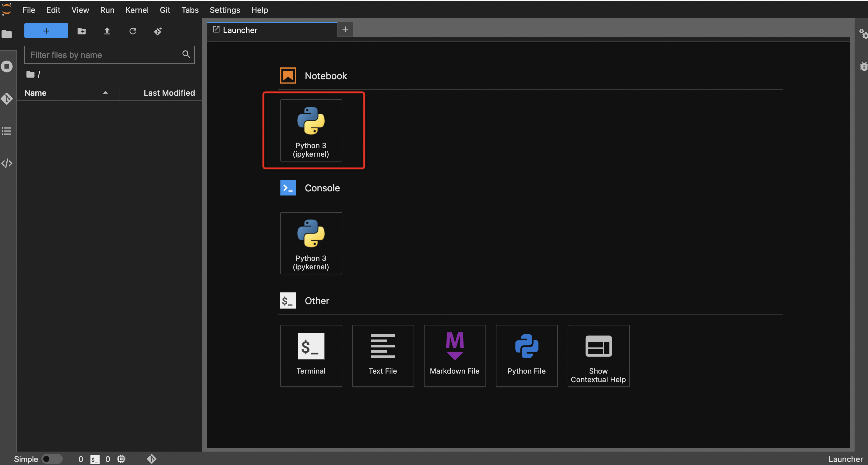The width and height of the screenshot is (868, 465).
Task: Open the Git sidebar panel
Action: 7,98
